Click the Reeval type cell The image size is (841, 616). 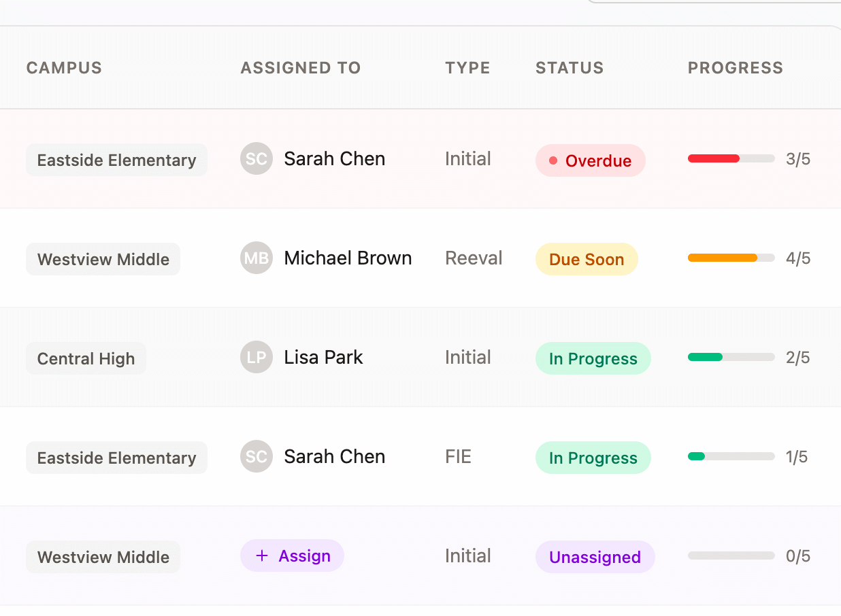(474, 258)
